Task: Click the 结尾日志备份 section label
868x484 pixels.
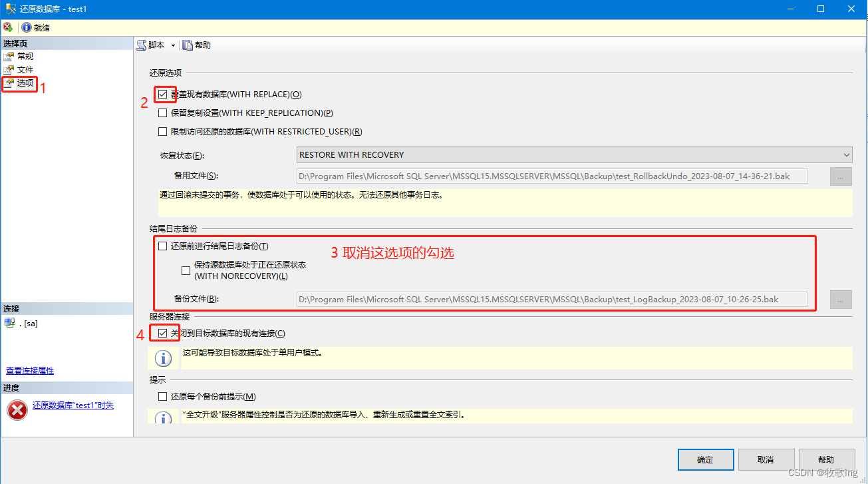Action: coord(174,229)
